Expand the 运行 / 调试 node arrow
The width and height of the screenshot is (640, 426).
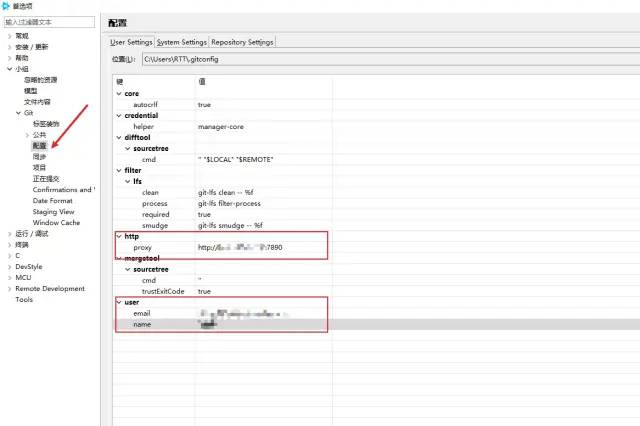click(9, 234)
